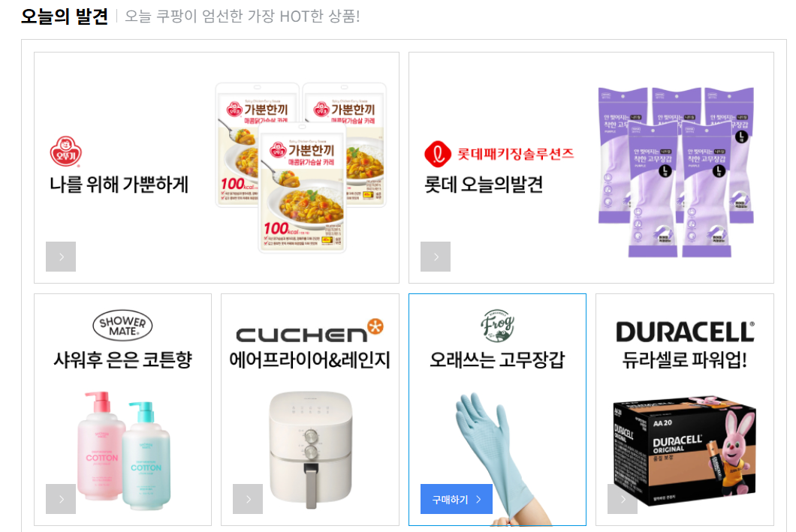
Task: Click the Ottogi brand logo icon
Action: 65,152
